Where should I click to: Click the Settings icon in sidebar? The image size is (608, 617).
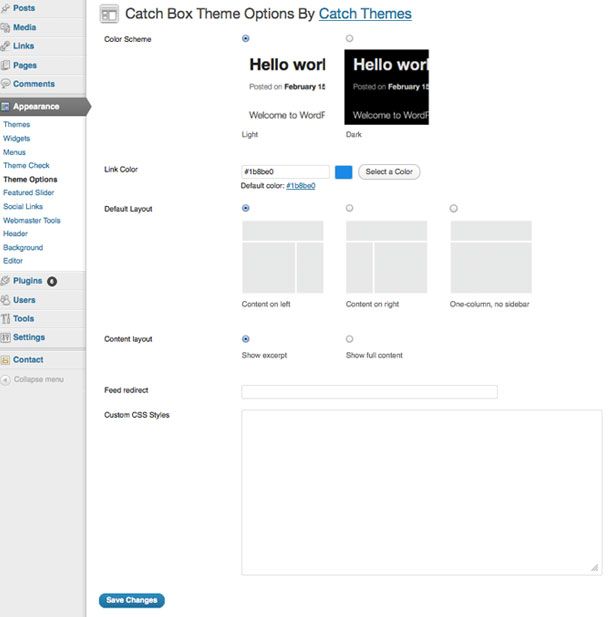[x=5, y=337]
